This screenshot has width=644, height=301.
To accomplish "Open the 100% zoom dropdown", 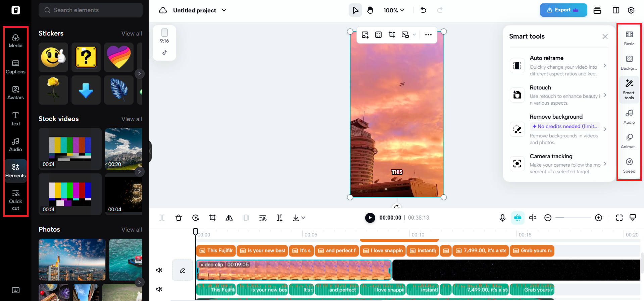I will point(394,10).
